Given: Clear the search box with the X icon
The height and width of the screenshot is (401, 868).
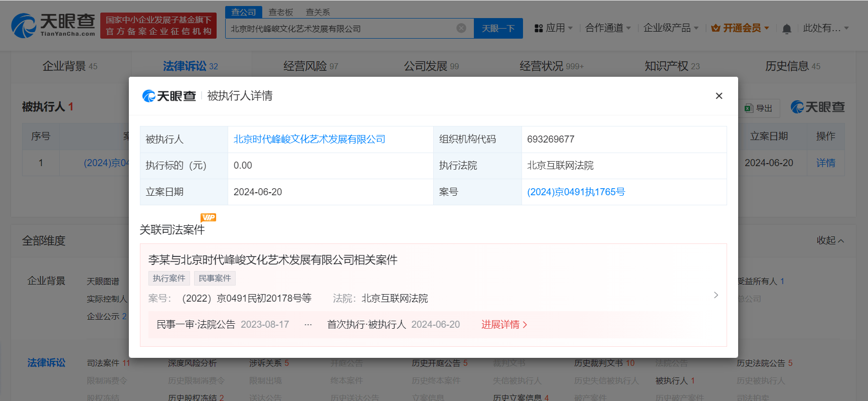Looking at the screenshot, I should (461, 28).
